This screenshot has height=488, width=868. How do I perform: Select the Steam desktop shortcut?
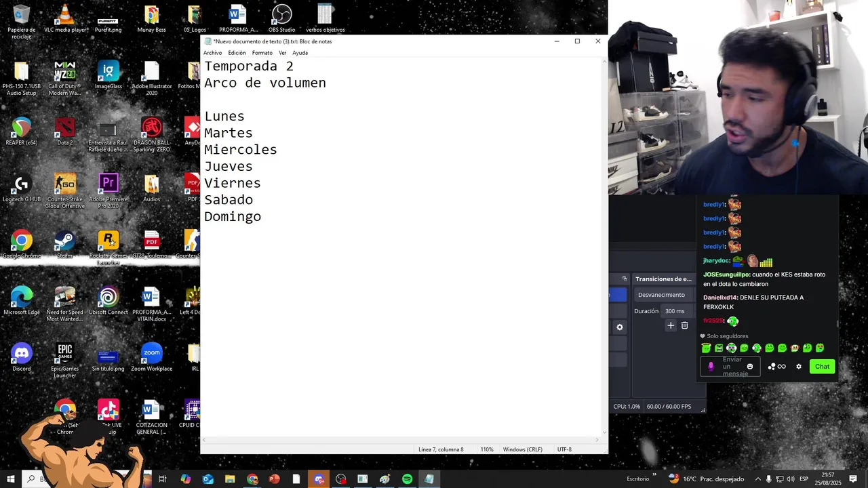click(65, 245)
